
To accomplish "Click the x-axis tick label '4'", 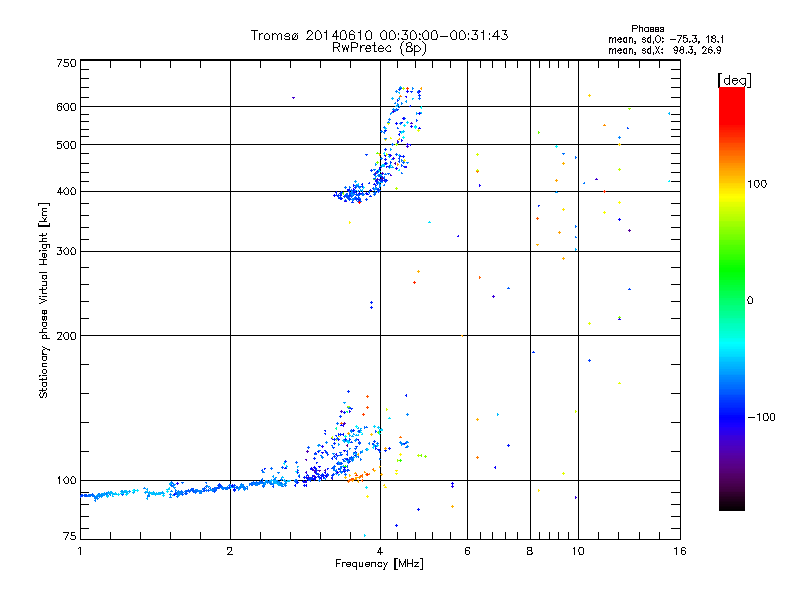I will pos(380,551).
